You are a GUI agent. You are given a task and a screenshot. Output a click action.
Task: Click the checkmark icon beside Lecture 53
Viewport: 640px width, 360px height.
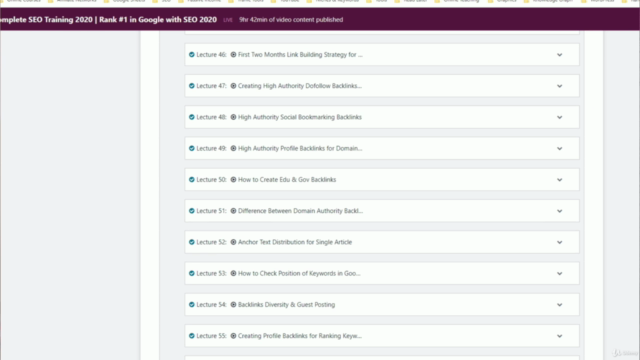point(191,273)
